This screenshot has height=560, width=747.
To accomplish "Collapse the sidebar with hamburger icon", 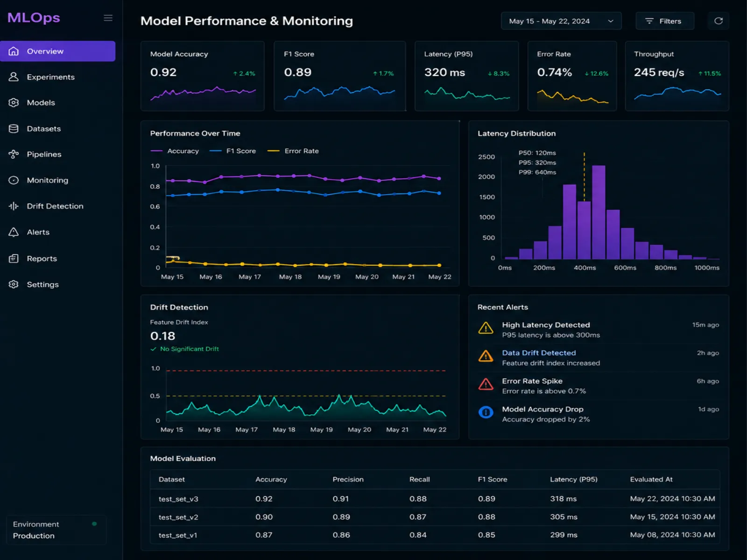I will click(x=108, y=18).
